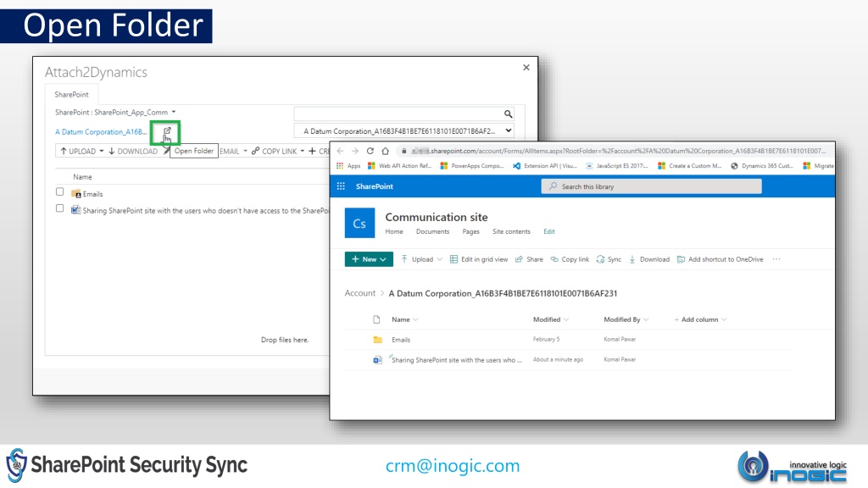This screenshot has width=868, height=488.
Task: Click Add shortcut to OneDrive
Action: coord(721,259)
